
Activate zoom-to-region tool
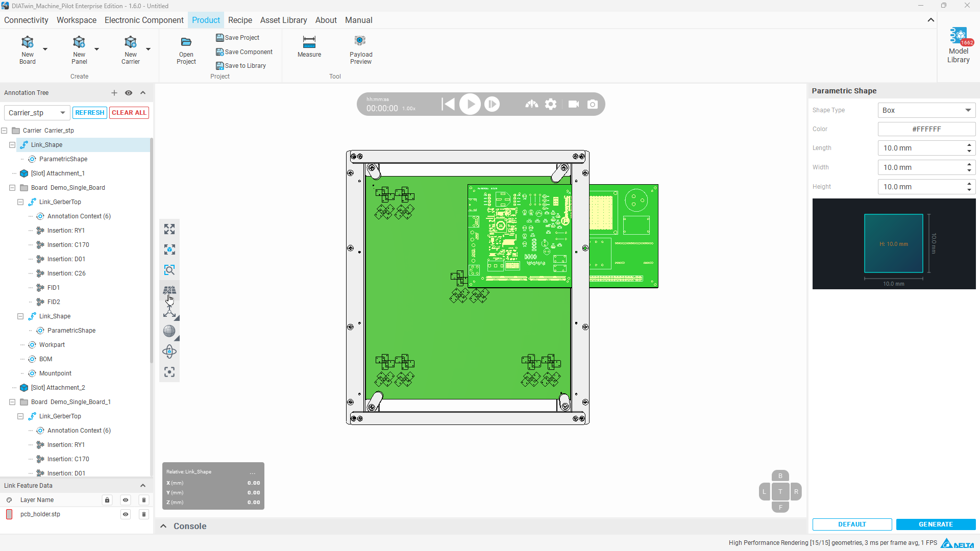pyautogui.click(x=169, y=270)
